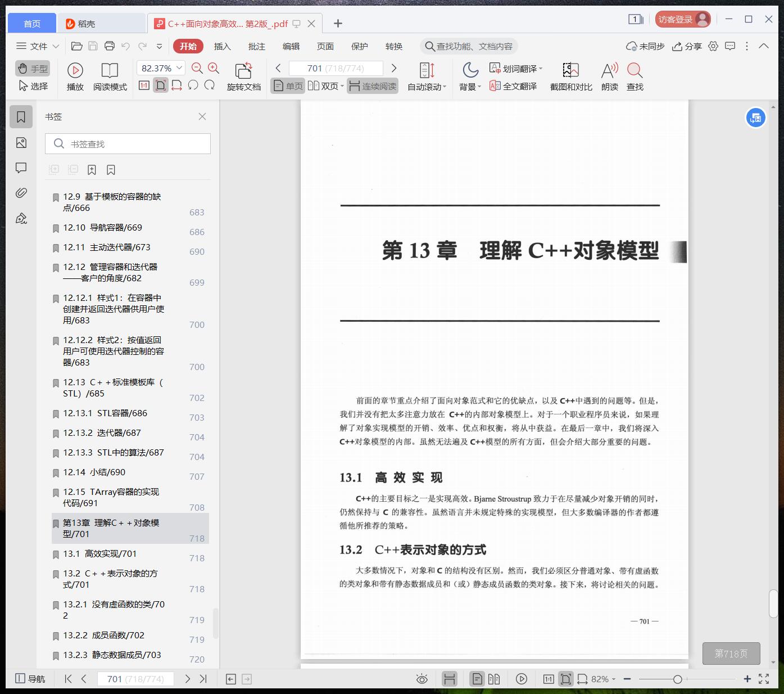The height and width of the screenshot is (694, 784).
Task: Jump to last page icon in status bar
Action: click(x=203, y=679)
